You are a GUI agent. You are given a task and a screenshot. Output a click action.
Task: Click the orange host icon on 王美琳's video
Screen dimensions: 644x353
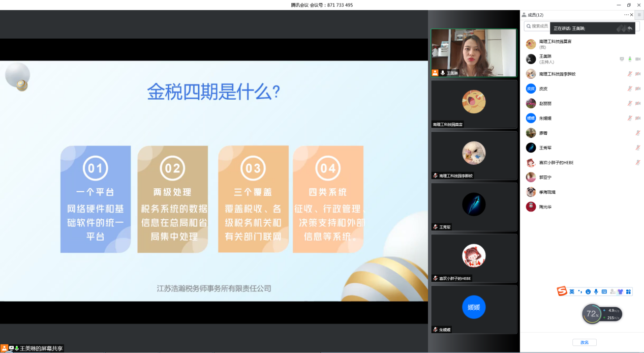pos(435,73)
